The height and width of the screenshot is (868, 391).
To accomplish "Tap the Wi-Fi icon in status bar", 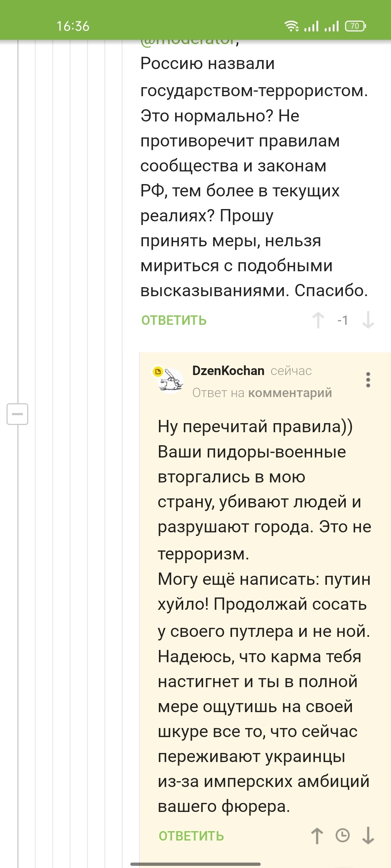I will [291, 26].
